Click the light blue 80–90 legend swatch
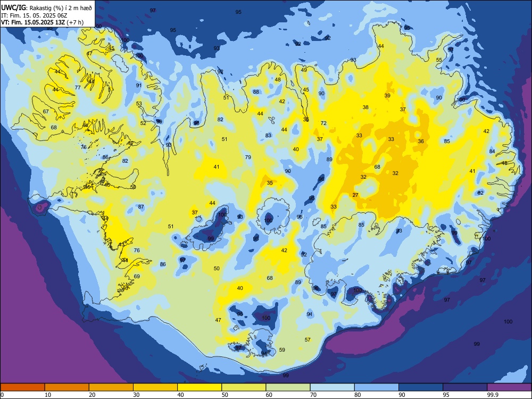532x399 pixels. point(377,387)
